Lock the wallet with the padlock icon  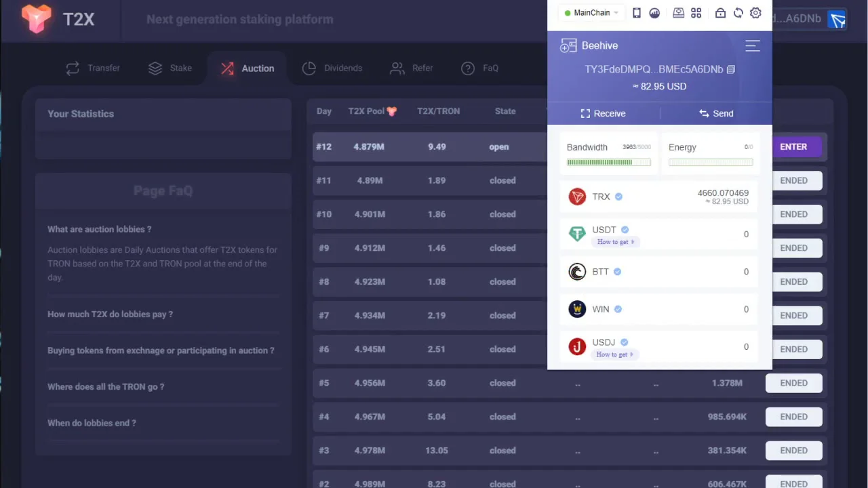tap(720, 13)
